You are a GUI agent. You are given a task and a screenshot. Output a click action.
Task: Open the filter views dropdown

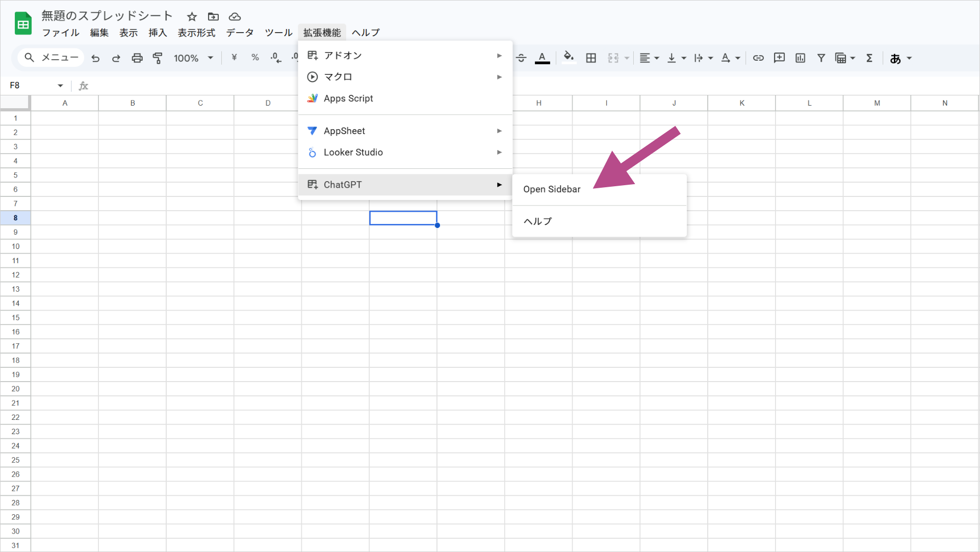coord(845,58)
